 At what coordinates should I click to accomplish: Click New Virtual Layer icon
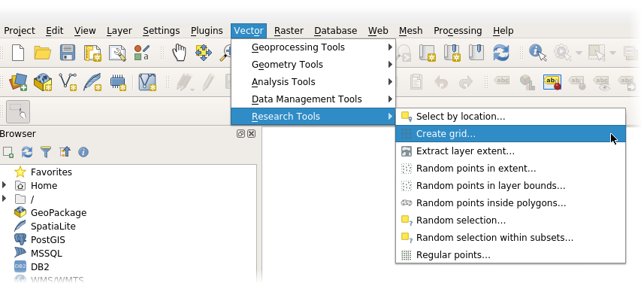point(147,82)
